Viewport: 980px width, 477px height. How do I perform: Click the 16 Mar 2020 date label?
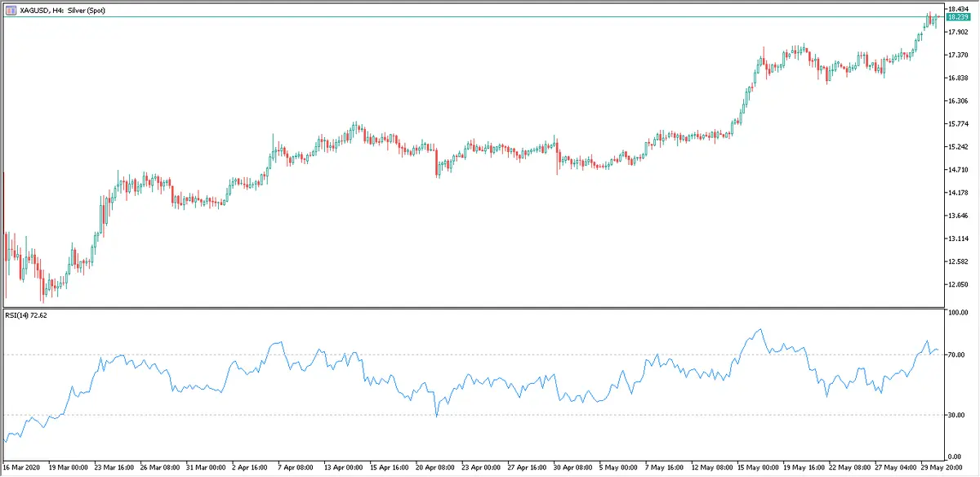coord(20,467)
